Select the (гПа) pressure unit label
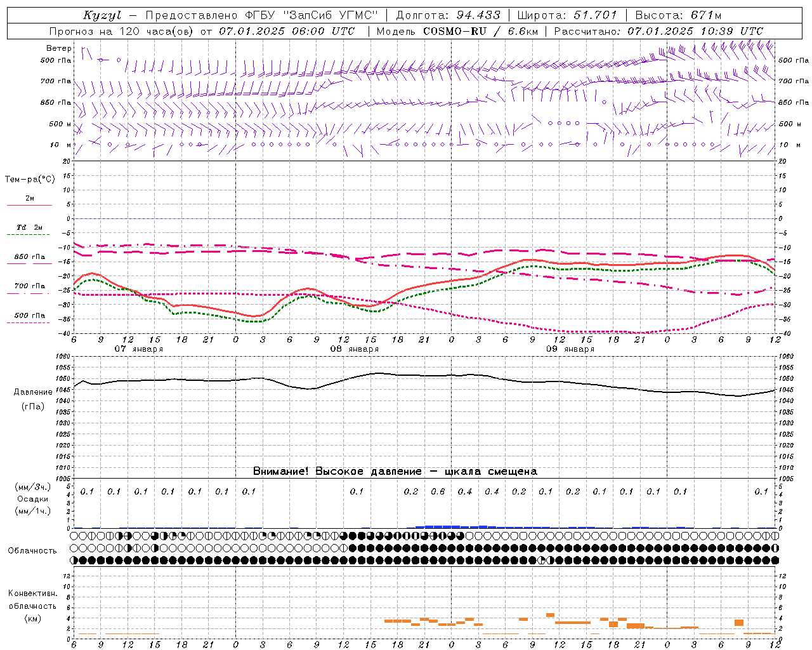 (33, 407)
